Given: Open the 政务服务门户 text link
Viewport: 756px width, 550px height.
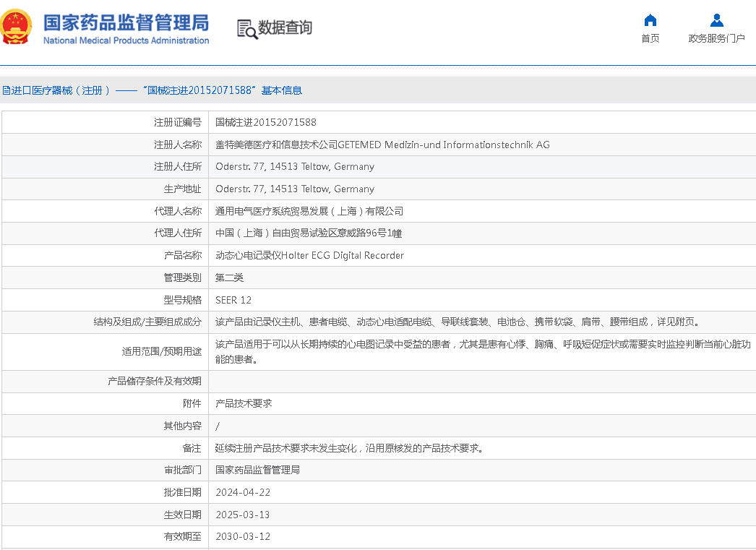Looking at the screenshot, I should tap(716, 38).
